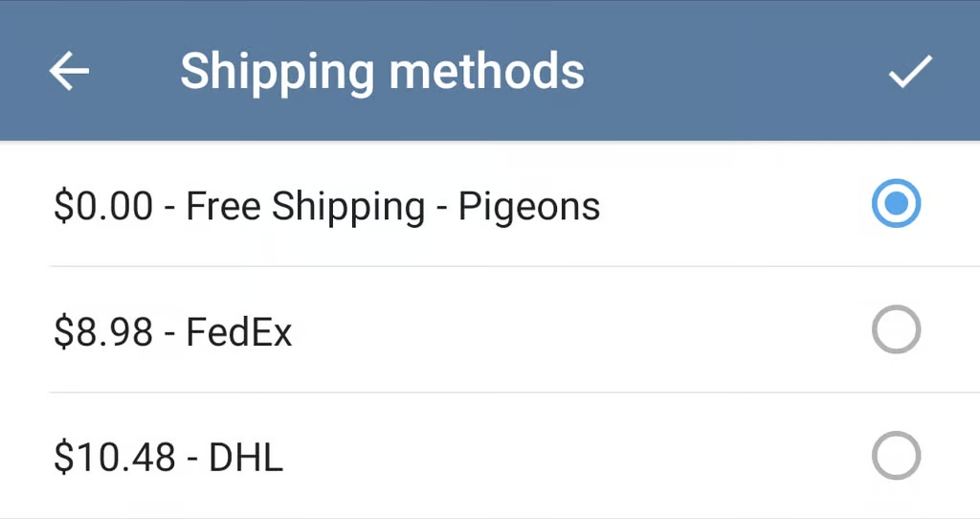
Task: Click the words Free Shipping
Action: coord(305,206)
